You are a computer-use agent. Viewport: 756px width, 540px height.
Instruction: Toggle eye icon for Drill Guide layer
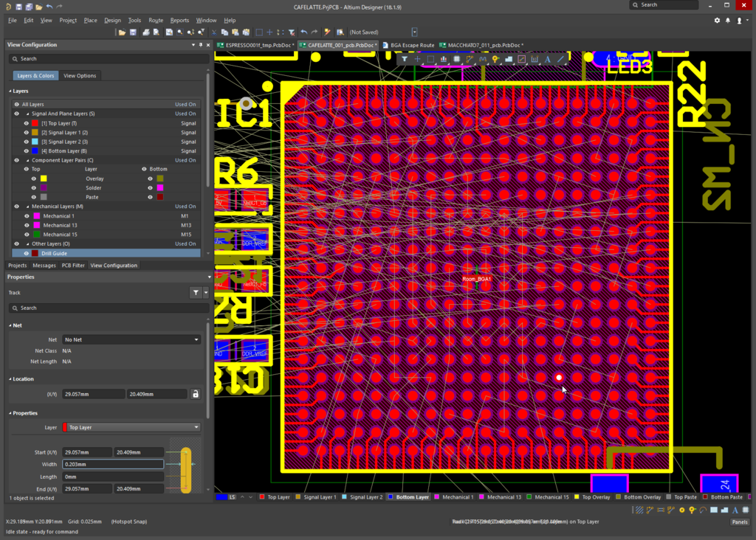(26, 253)
